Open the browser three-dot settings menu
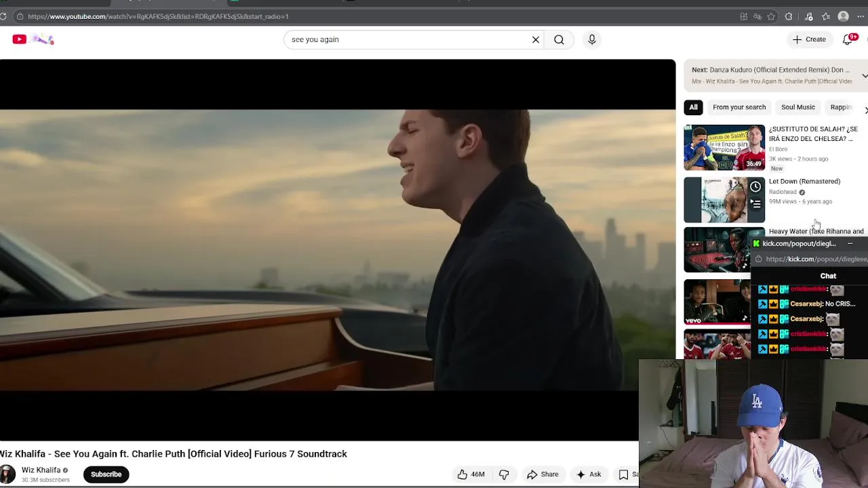 pos(861,16)
